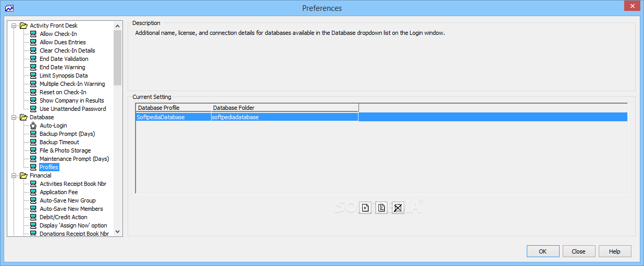Click the computer icon beside Backup Timeout
644x266 pixels.
tap(33, 142)
